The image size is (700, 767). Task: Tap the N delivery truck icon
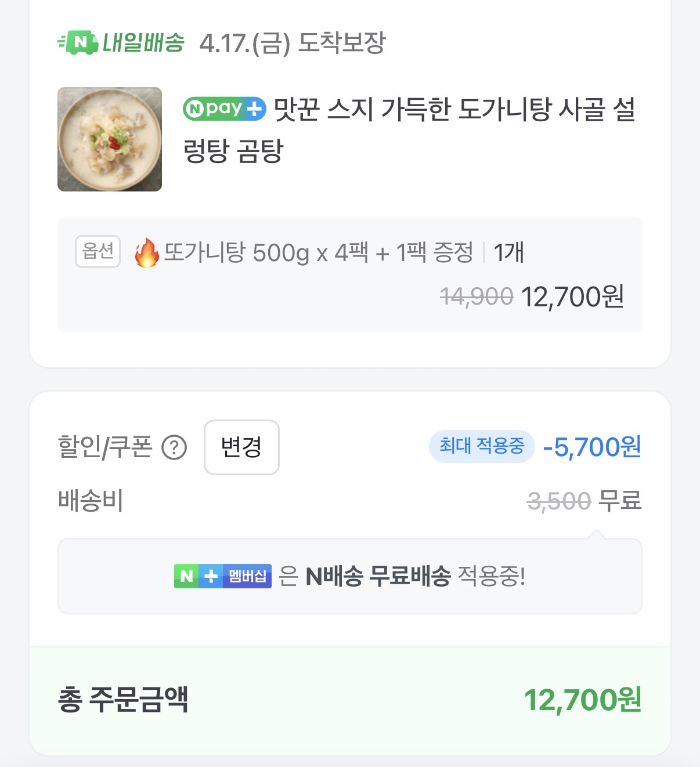click(78, 42)
